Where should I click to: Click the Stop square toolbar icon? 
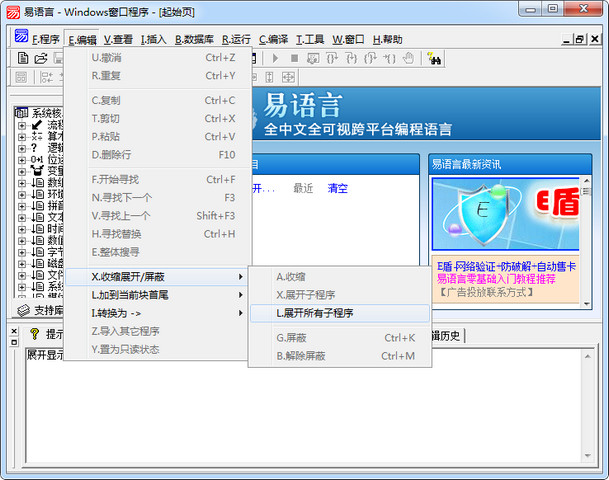[x=294, y=59]
